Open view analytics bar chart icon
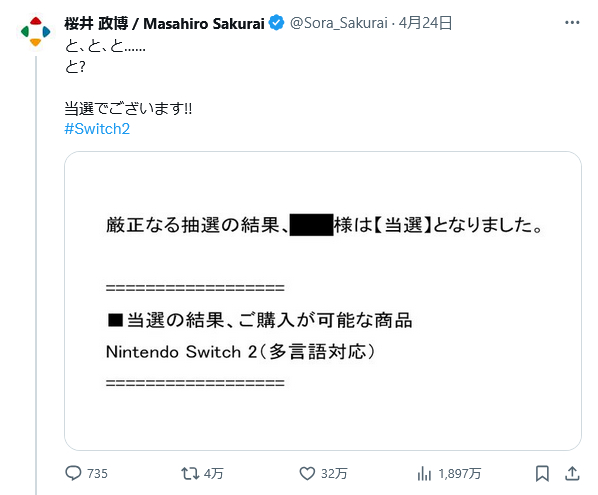The height and width of the screenshot is (495, 598). click(x=424, y=474)
